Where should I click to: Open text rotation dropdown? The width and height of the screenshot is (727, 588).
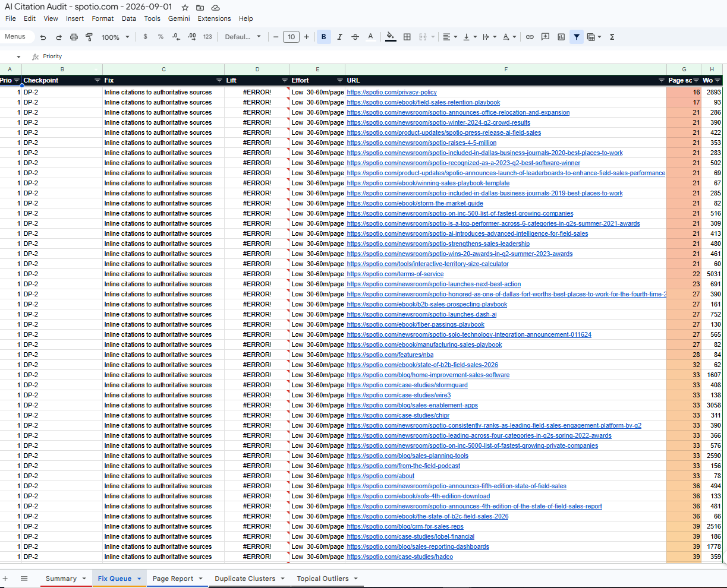coord(509,37)
